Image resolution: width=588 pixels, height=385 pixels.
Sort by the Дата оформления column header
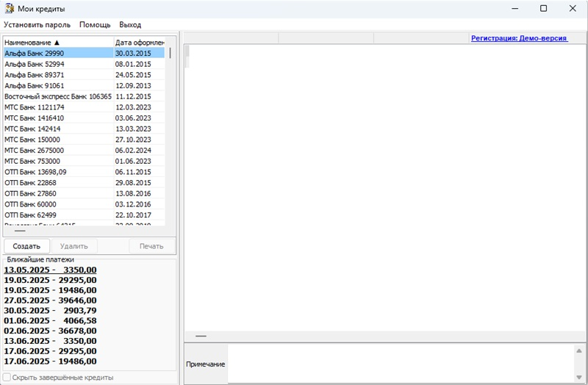point(140,43)
